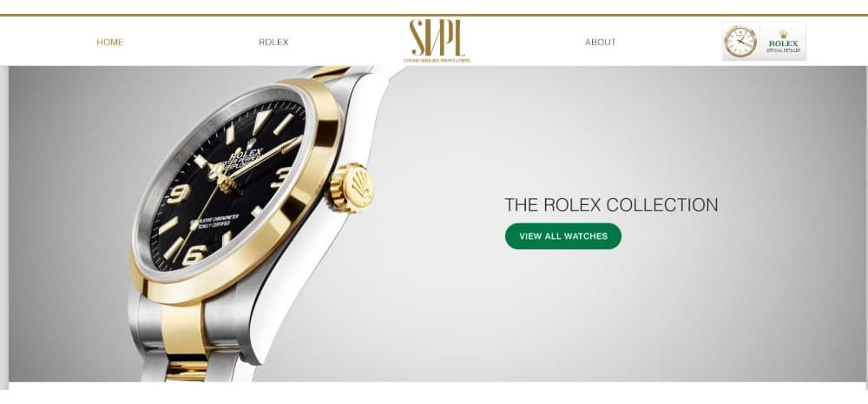Click the company name under SVPL logo
This screenshot has height=404, width=868.
437,60
